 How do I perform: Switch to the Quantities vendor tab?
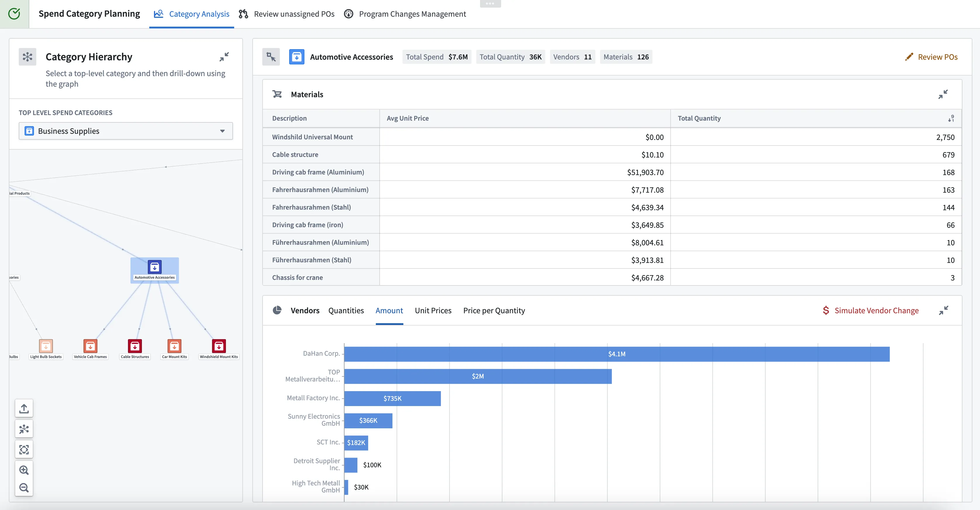(346, 311)
